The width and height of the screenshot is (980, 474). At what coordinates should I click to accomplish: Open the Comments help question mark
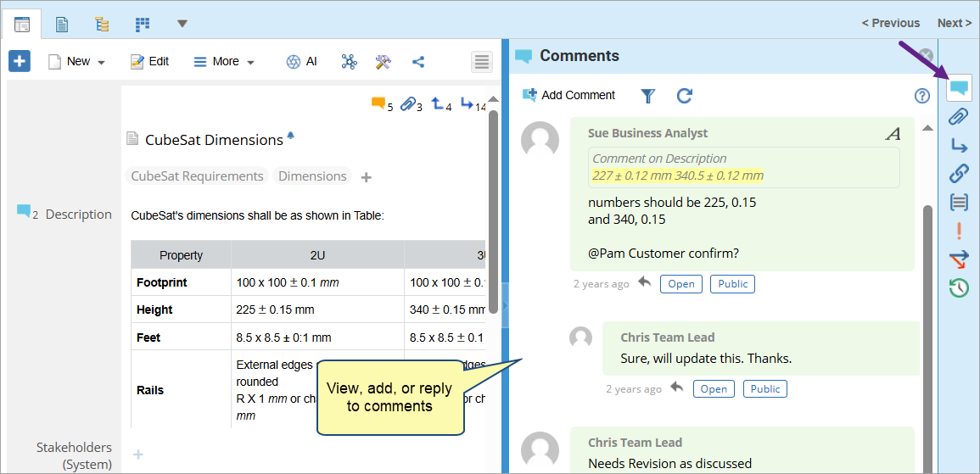point(922,96)
